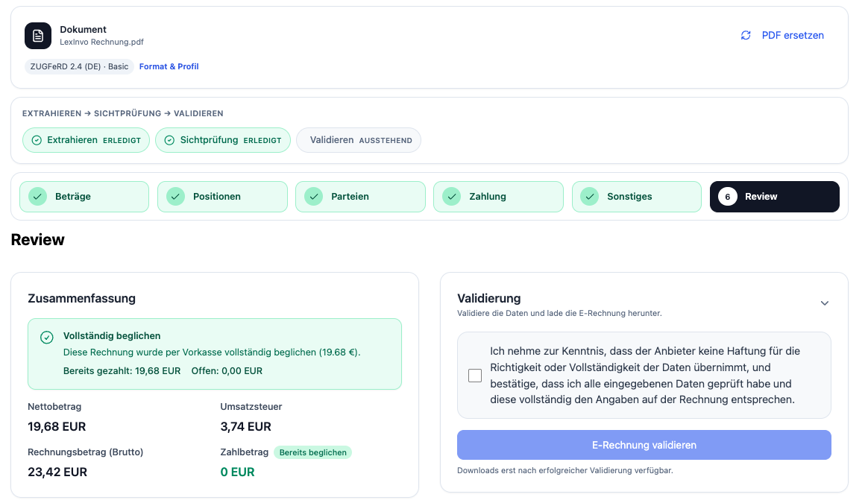This screenshot has width=868, height=503.
Task: Click the refresh icon beside PDF ersetzen
Action: click(x=746, y=36)
